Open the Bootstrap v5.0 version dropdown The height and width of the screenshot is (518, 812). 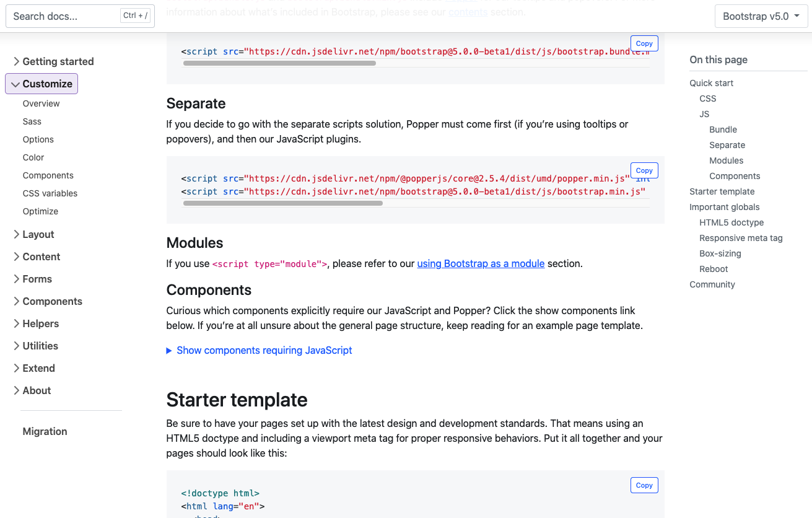click(761, 16)
